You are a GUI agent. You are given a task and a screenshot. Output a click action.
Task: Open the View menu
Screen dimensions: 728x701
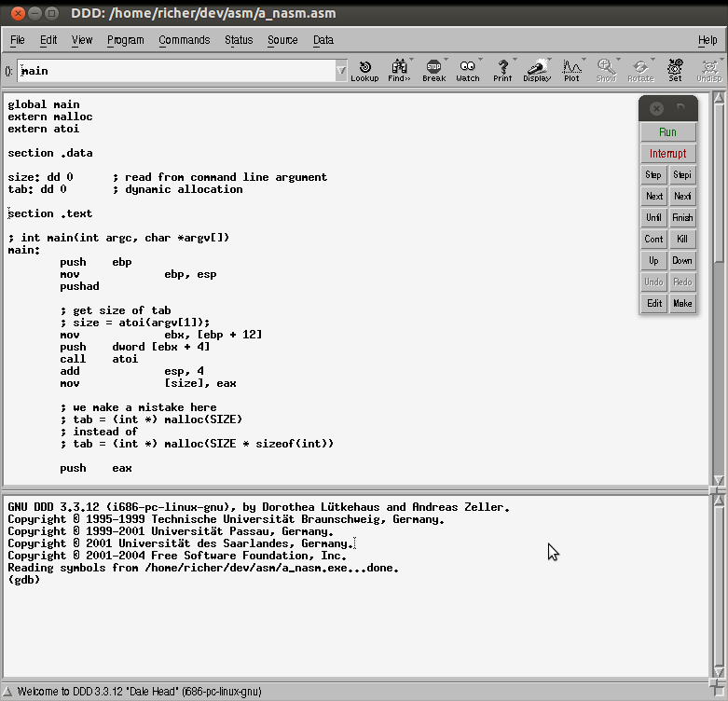point(82,40)
